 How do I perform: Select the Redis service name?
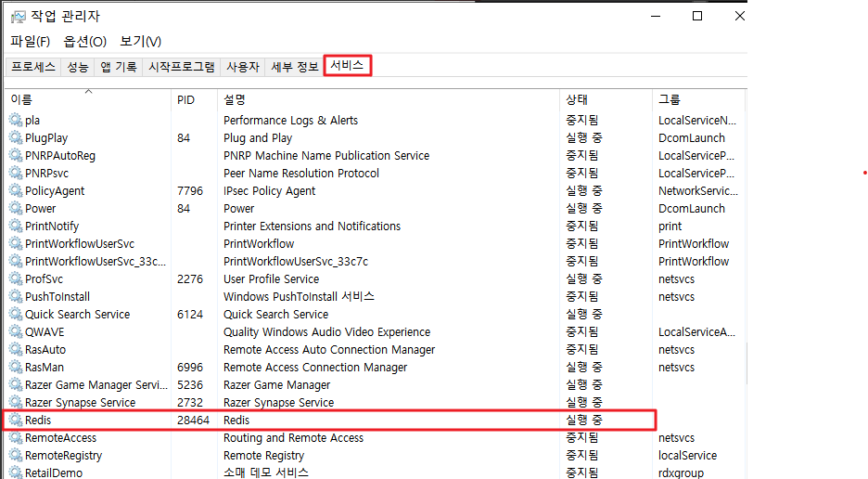pos(38,421)
